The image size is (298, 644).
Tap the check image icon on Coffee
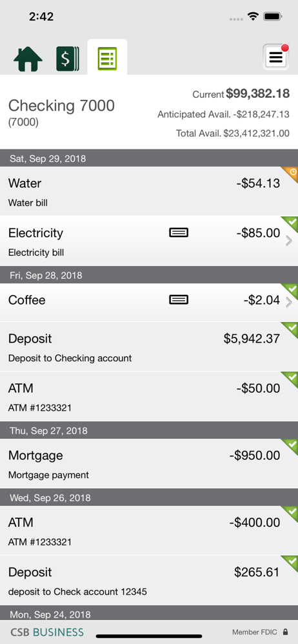click(x=179, y=300)
